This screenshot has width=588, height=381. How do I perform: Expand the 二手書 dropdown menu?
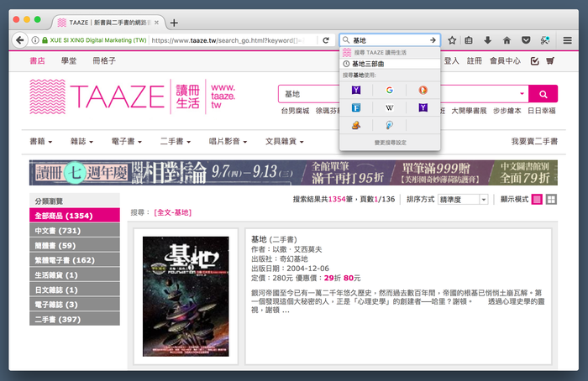[176, 142]
